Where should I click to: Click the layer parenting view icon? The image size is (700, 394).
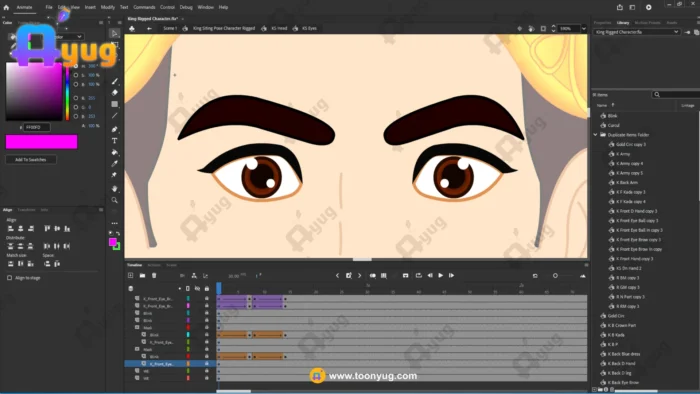pos(194,276)
